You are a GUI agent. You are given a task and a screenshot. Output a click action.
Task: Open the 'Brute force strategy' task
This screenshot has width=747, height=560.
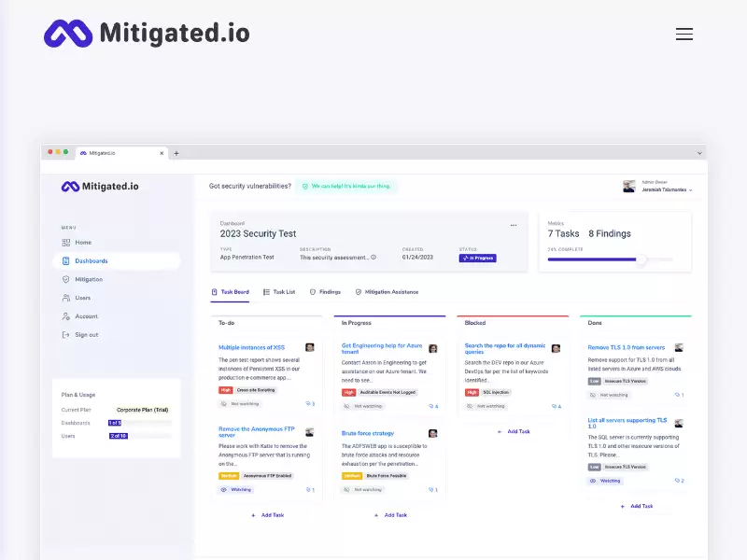(x=368, y=433)
